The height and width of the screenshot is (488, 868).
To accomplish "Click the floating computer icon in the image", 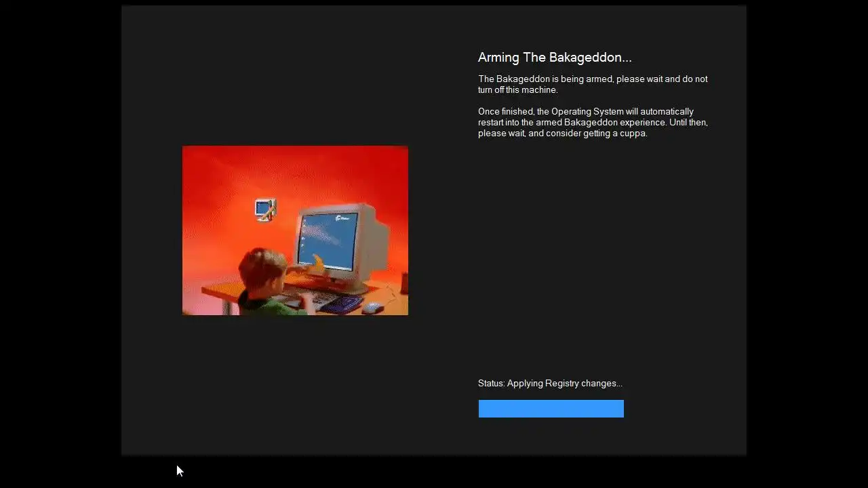I will pos(265,209).
